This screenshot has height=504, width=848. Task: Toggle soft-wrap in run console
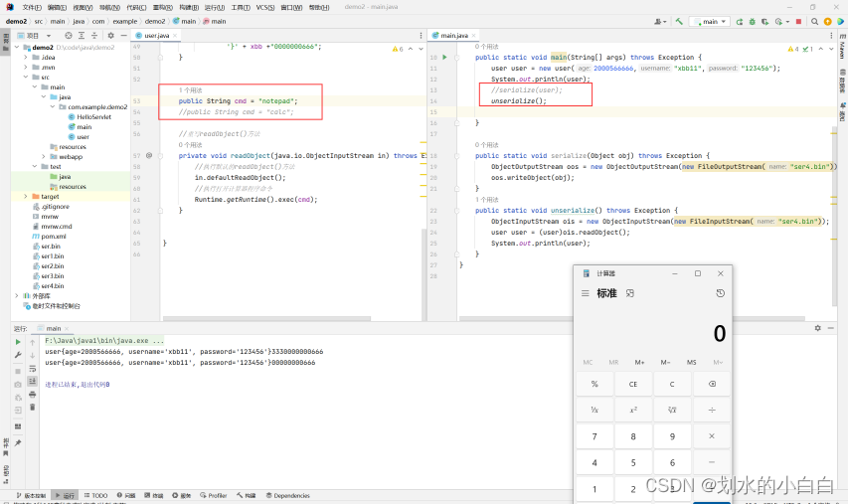(x=33, y=368)
